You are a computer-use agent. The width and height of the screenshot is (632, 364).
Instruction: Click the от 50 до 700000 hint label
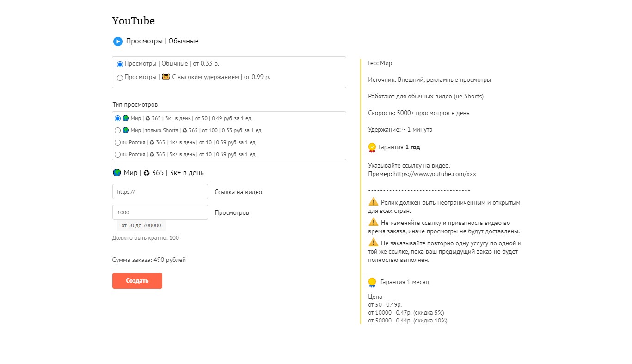pos(141,225)
